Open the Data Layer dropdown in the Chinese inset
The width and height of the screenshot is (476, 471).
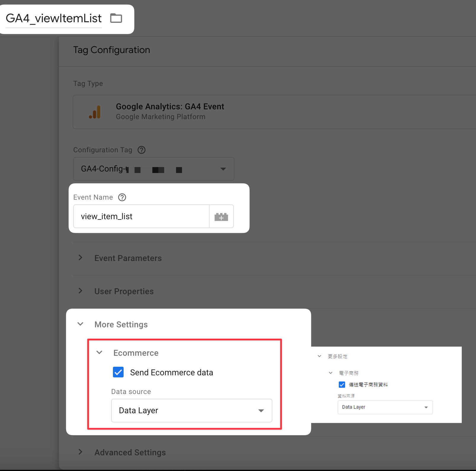pos(385,407)
